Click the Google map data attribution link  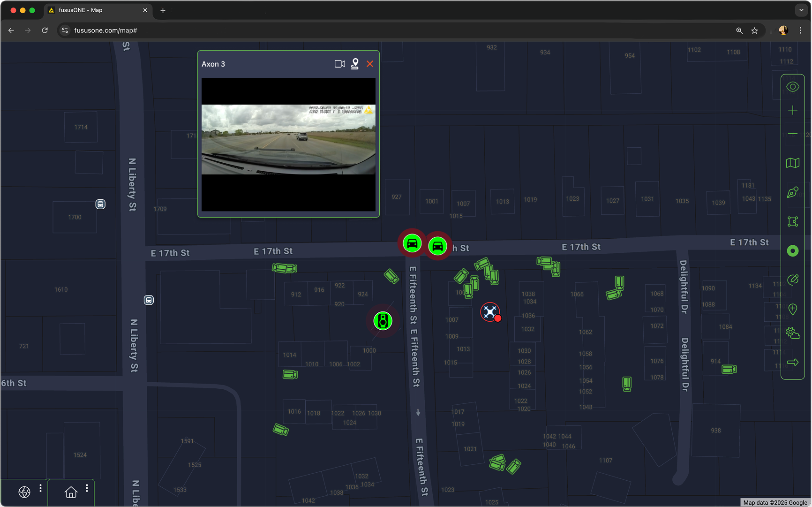pyautogui.click(x=773, y=502)
